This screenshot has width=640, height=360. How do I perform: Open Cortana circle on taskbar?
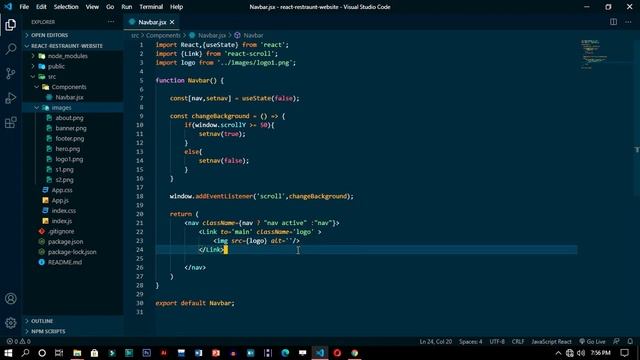pyautogui.click(x=42, y=353)
